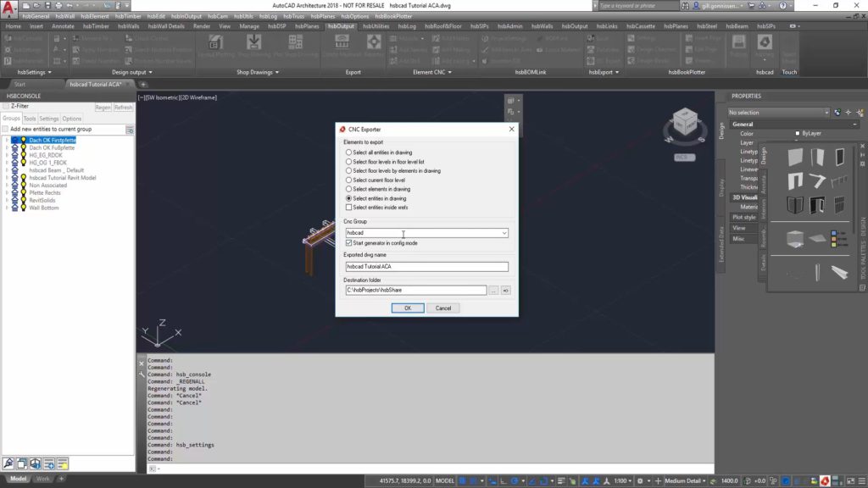The image size is (868, 488).
Task: Expand the Wall Bottom tree node
Action: pos(7,208)
